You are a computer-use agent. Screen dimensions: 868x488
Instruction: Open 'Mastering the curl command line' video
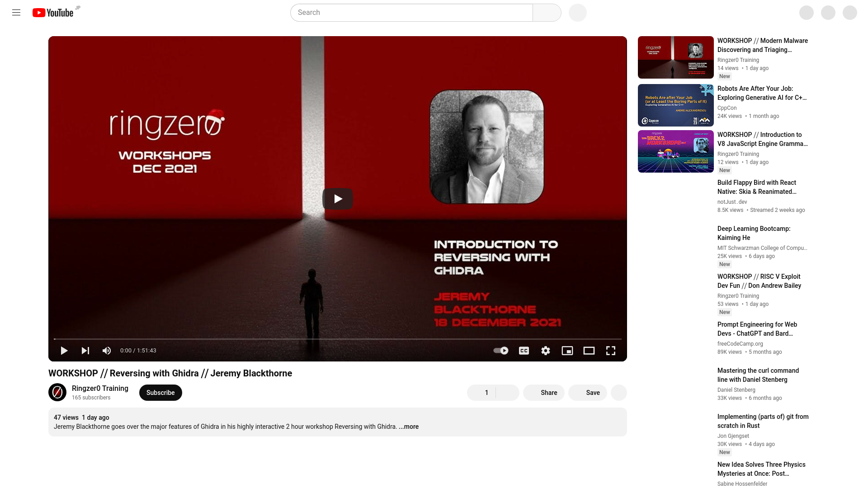coord(758,375)
